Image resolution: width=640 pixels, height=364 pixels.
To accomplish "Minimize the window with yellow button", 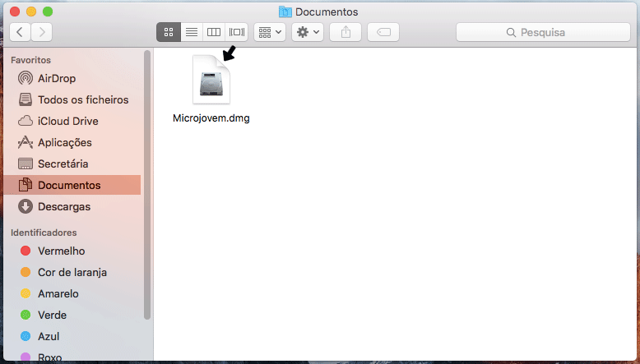I will (31, 12).
